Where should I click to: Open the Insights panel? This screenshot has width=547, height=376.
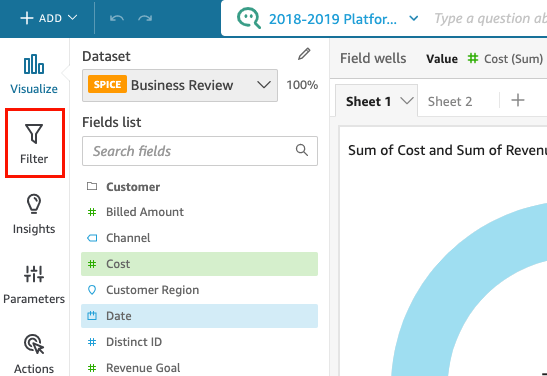(34, 214)
